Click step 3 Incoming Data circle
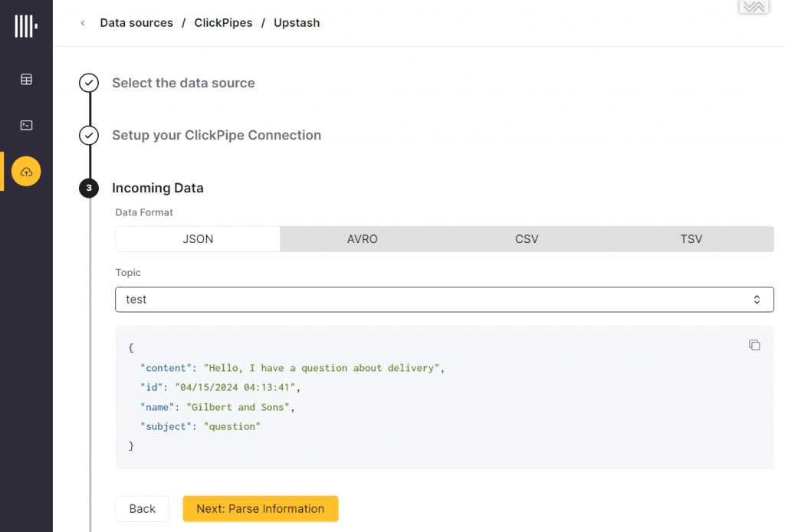 point(89,188)
